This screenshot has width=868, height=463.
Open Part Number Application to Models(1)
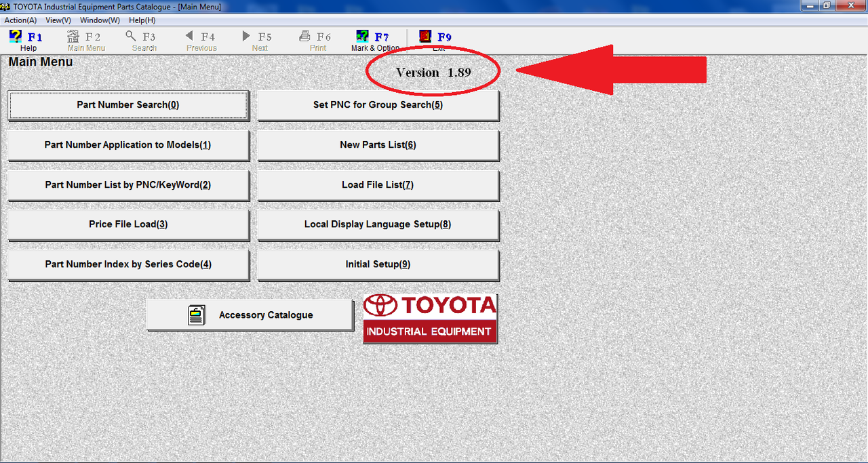point(128,145)
